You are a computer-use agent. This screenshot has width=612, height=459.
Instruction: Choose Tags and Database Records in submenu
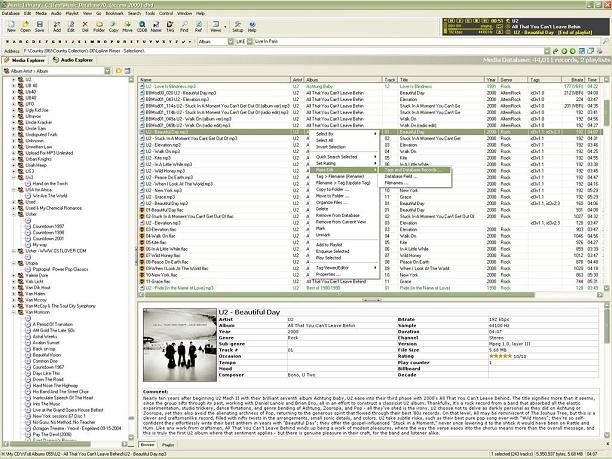(415, 170)
